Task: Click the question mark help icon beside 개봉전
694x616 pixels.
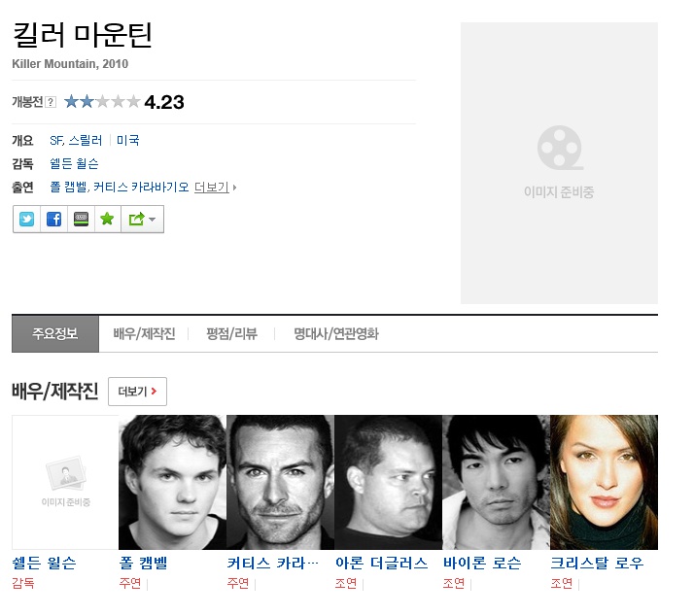Action: [51, 102]
